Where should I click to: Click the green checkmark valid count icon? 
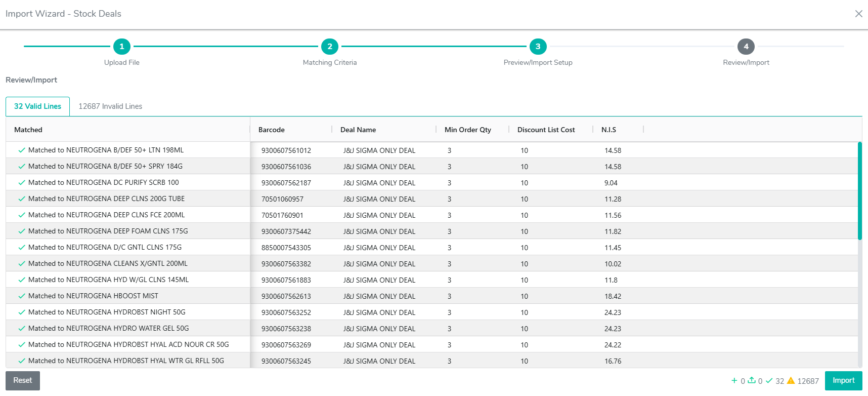pos(769,381)
